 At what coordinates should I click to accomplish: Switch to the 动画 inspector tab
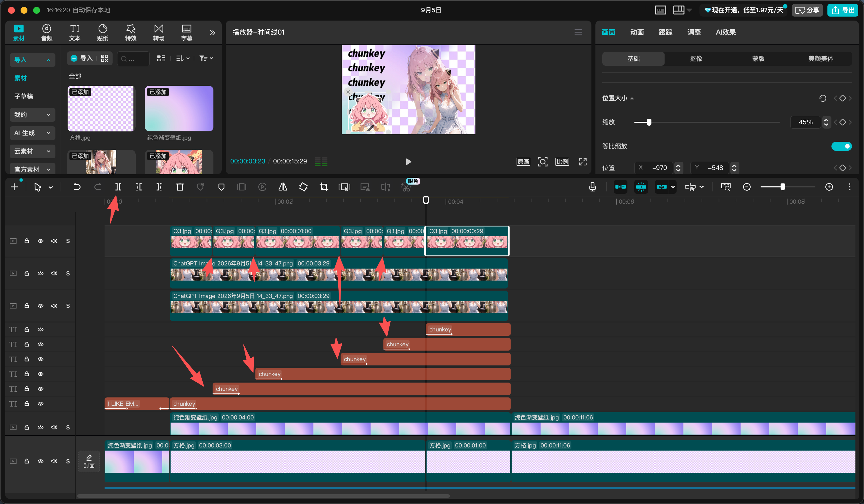(637, 32)
